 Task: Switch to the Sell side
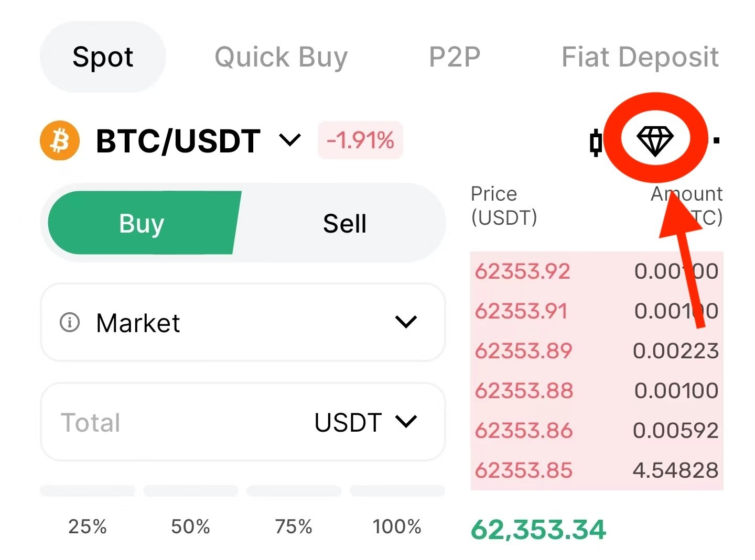[x=344, y=224]
